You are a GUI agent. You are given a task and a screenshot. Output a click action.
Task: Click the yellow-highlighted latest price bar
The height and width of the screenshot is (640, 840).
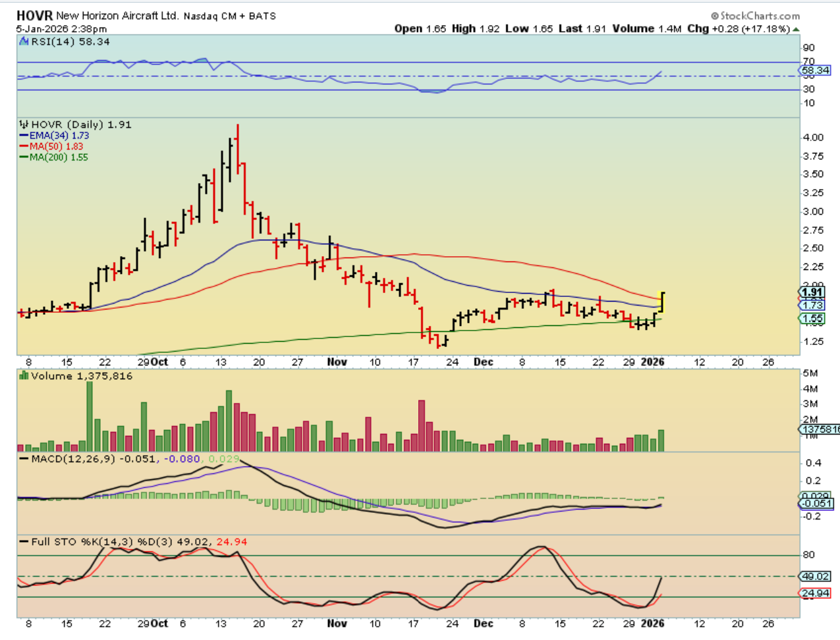pos(662,303)
